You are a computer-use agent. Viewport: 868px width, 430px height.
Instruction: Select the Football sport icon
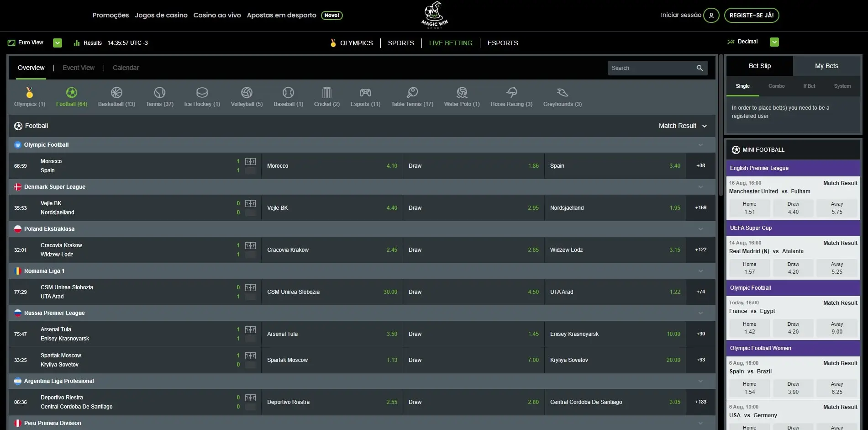71,93
